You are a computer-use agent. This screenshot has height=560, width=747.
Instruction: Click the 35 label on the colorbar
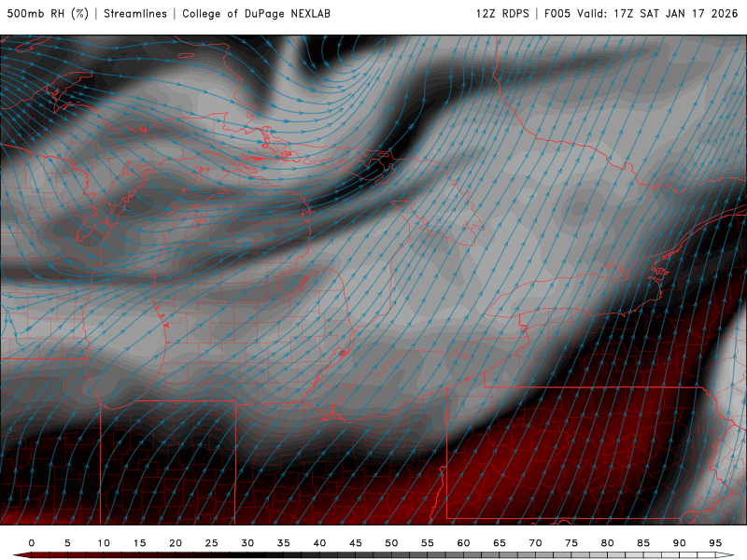click(x=284, y=543)
